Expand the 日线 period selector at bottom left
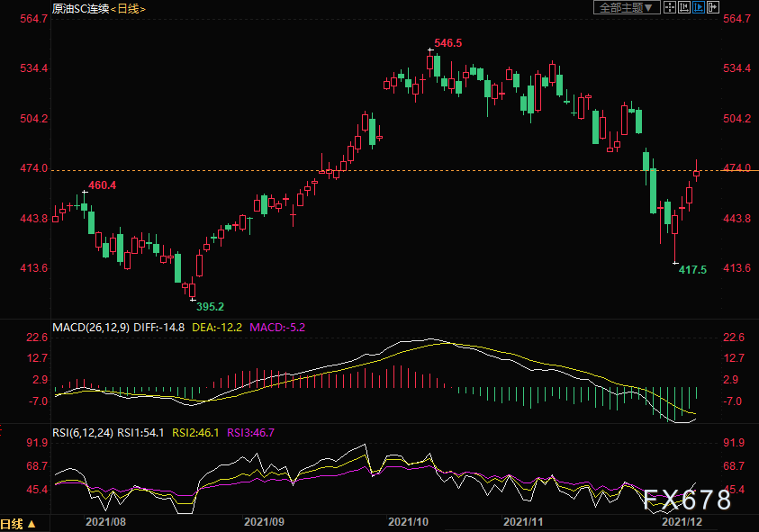759x532 pixels. [x=19, y=523]
